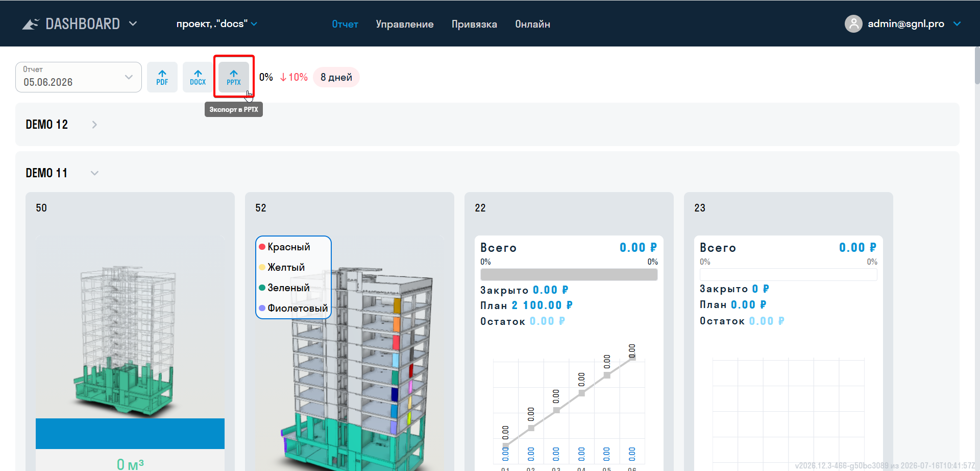The width and height of the screenshot is (980, 471).
Task: Click the 8 дней badge
Action: pyautogui.click(x=336, y=77)
